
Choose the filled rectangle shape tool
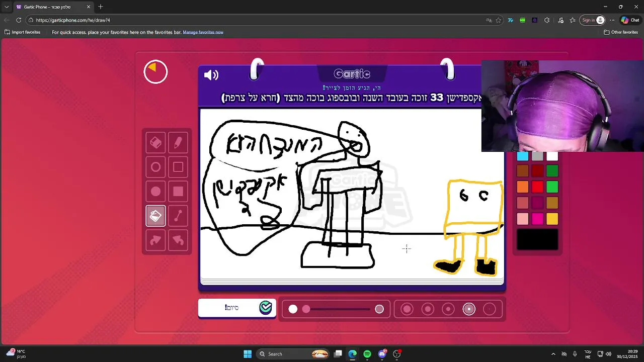(178, 192)
